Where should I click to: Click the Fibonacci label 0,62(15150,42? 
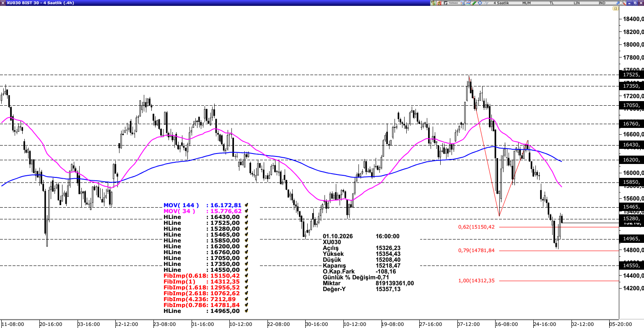tap(476, 227)
